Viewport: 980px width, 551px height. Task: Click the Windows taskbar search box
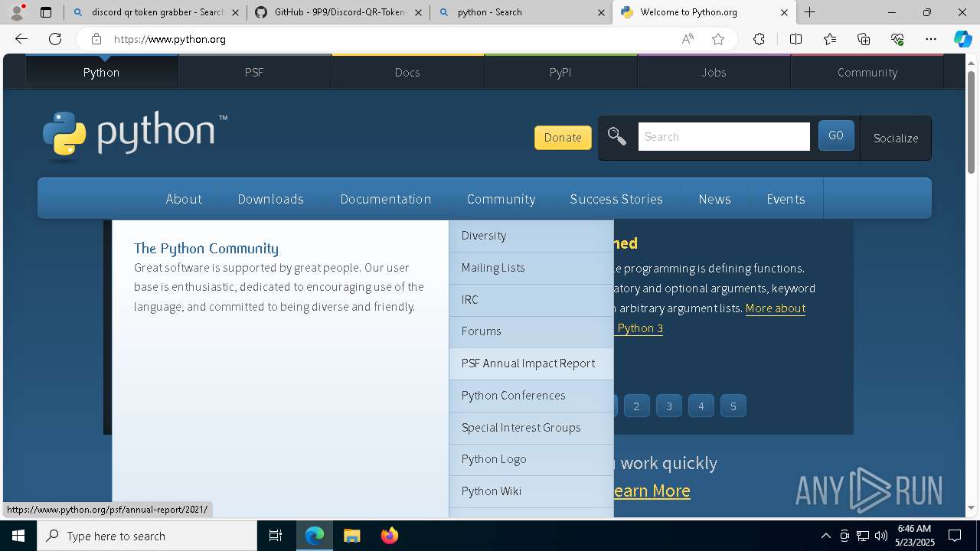point(147,536)
